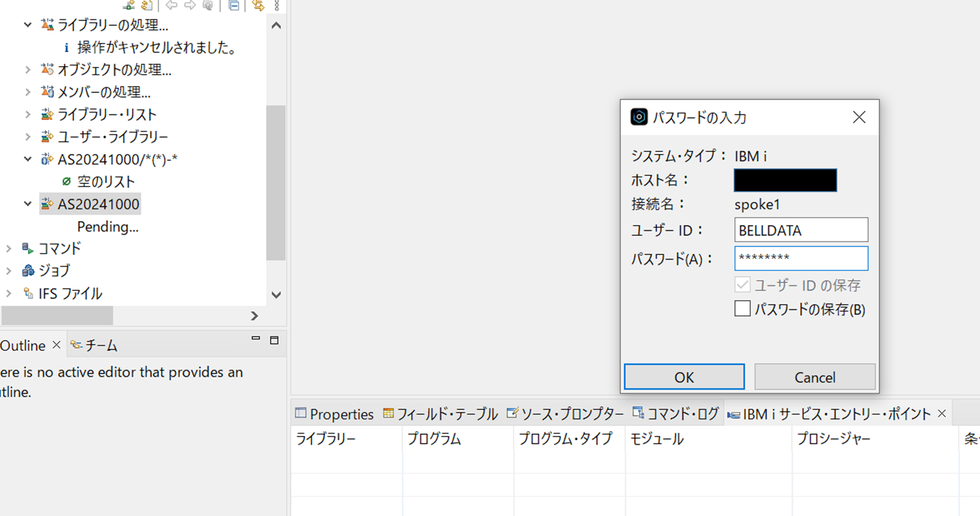
Task: Click the new connection toolbar icon
Action: click(x=129, y=5)
